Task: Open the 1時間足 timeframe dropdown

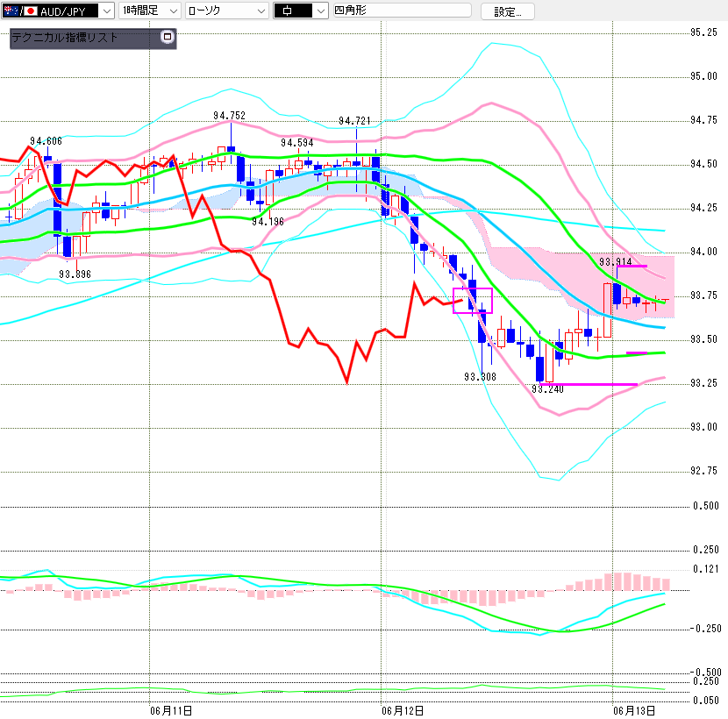Action: tap(149, 11)
